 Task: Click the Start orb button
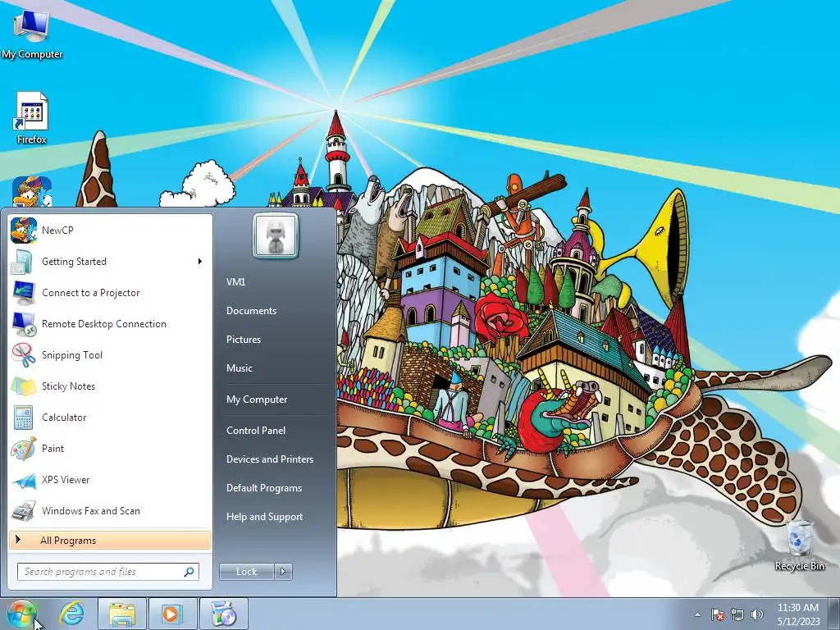pos(22,614)
